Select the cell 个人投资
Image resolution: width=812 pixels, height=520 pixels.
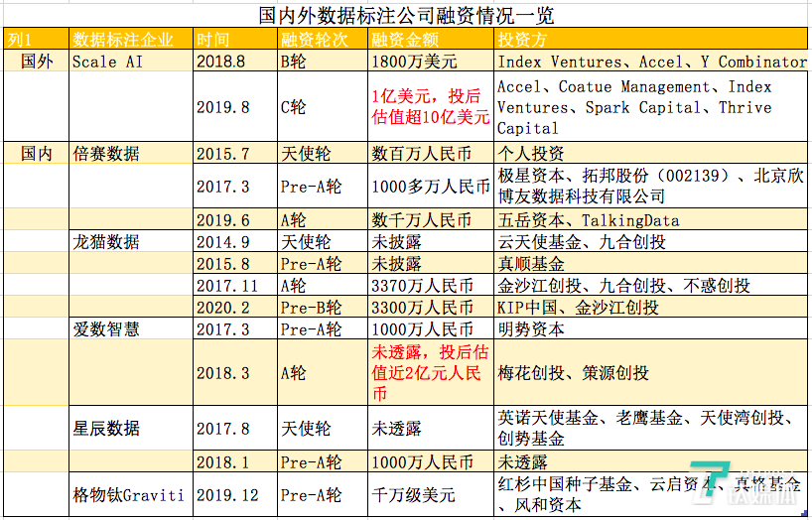tap(651, 153)
